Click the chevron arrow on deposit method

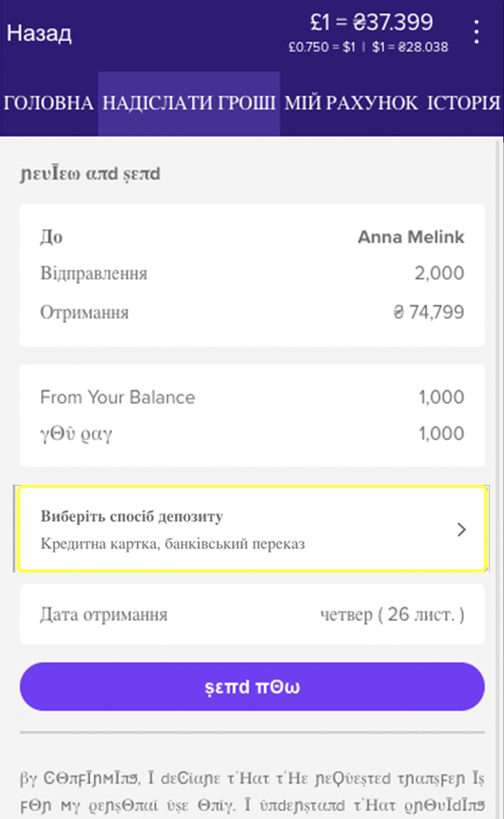(461, 530)
